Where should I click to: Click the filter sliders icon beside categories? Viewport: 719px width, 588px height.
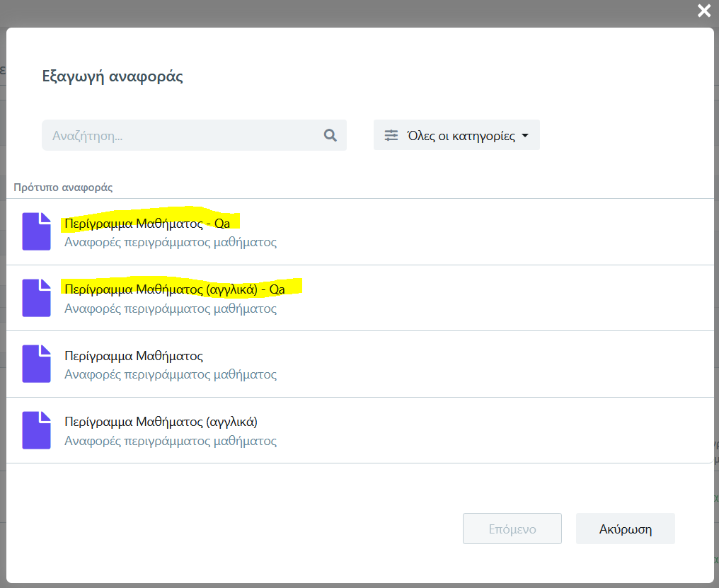[x=391, y=135]
